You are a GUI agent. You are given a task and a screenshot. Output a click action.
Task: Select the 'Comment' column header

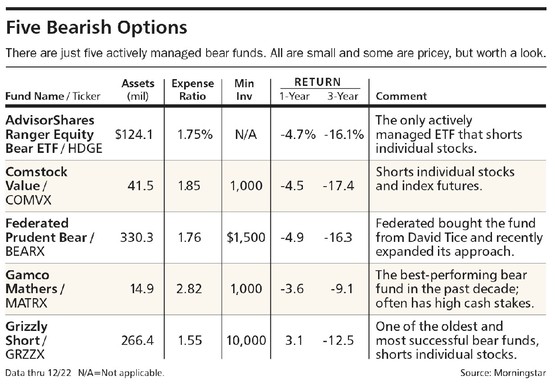tap(401, 96)
